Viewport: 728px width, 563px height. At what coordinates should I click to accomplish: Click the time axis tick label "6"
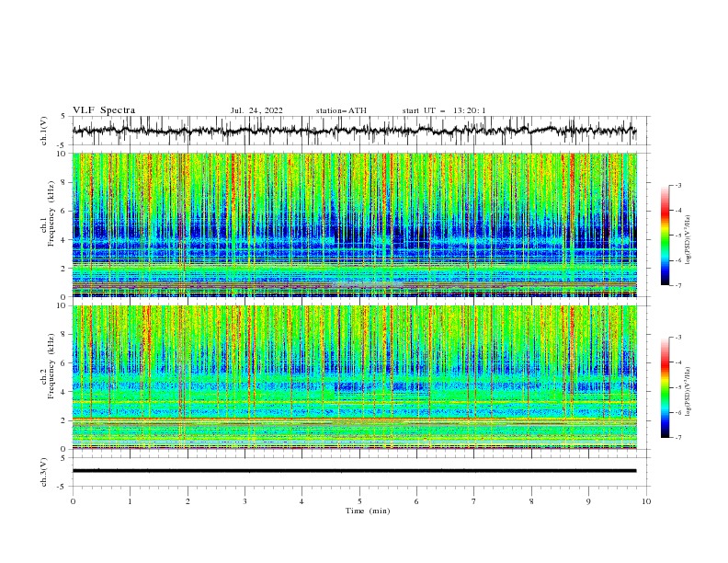pyautogui.click(x=416, y=501)
